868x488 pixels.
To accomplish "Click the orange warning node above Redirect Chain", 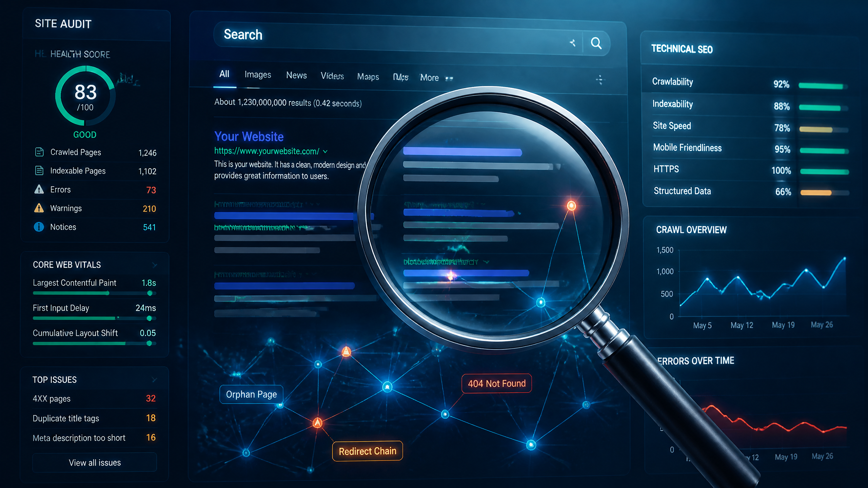I will 317,423.
